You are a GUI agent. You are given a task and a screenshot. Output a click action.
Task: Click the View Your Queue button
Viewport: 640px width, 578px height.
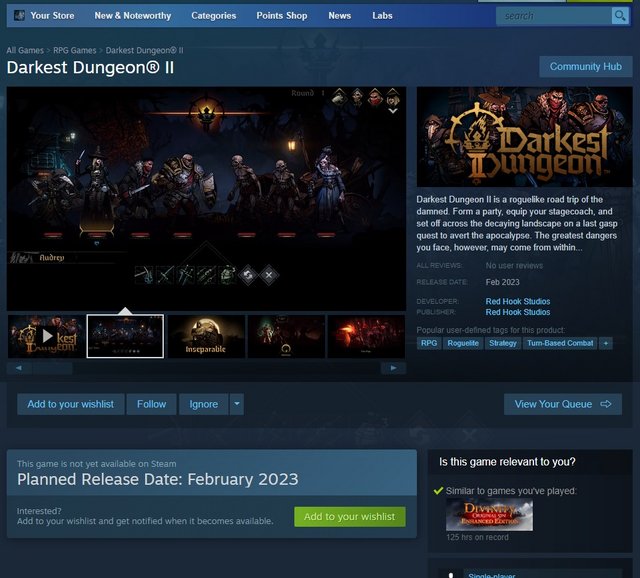pos(563,404)
